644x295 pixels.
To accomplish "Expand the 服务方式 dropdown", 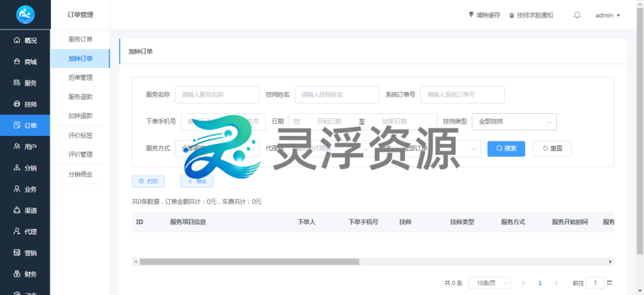I will [217, 148].
